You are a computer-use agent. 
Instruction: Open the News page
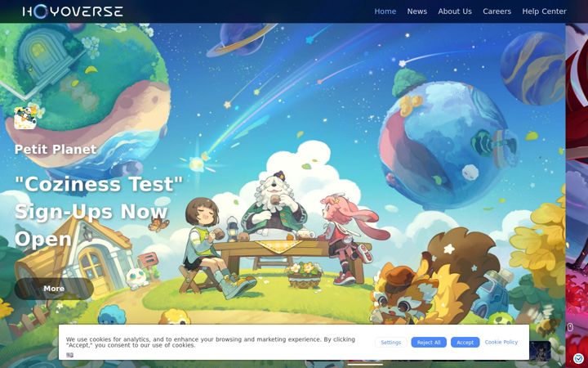[417, 11]
